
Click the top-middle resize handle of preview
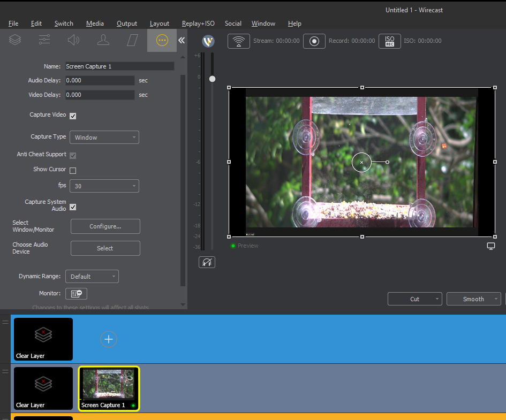coord(362,87)
